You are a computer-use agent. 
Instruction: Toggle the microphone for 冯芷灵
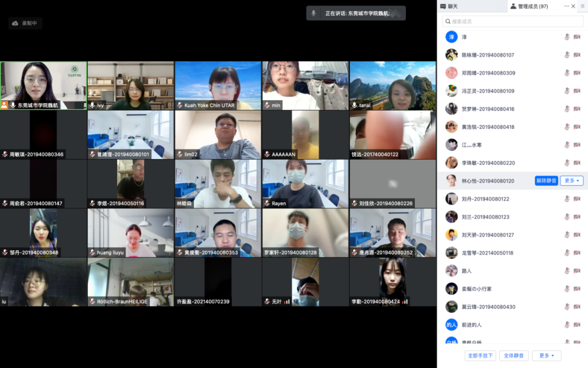point(567,91)
